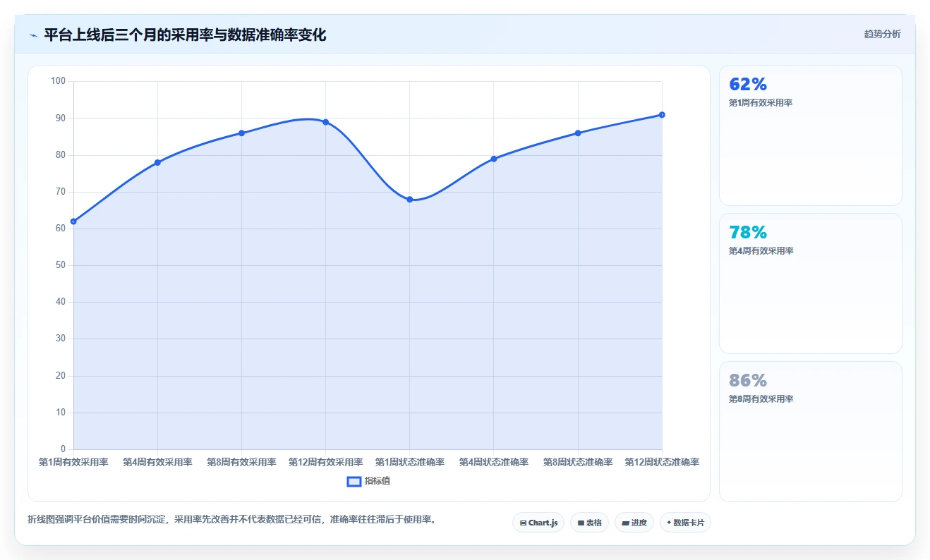Toggle the 指标值 legend item
930x560 pixels.
pyautogui.click(x=368, y=481)
